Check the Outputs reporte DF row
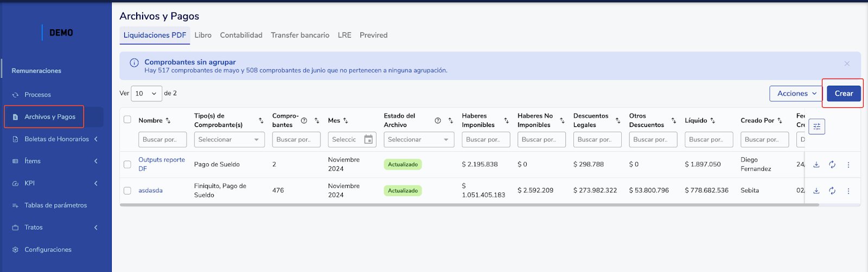868x272 pixels. click(x=127, y=165)
